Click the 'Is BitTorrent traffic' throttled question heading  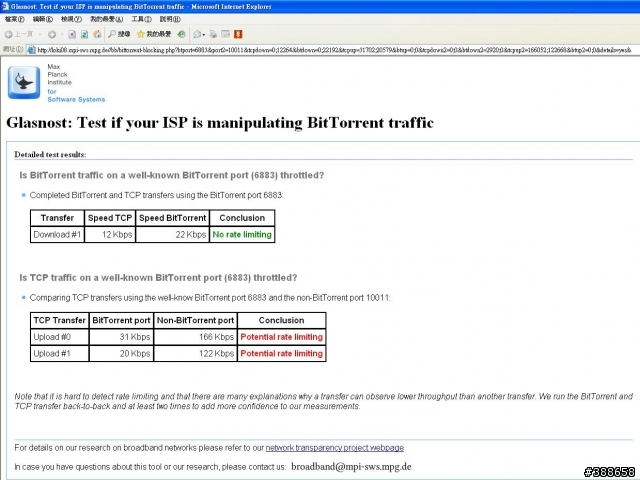(172, 176)
